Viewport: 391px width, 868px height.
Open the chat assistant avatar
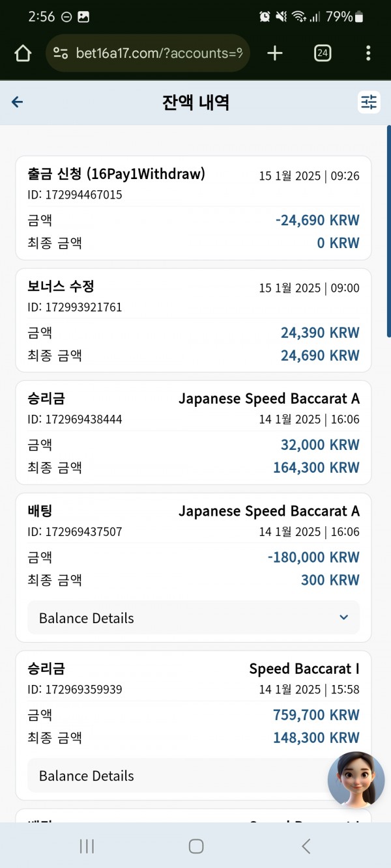click(356, 779)
